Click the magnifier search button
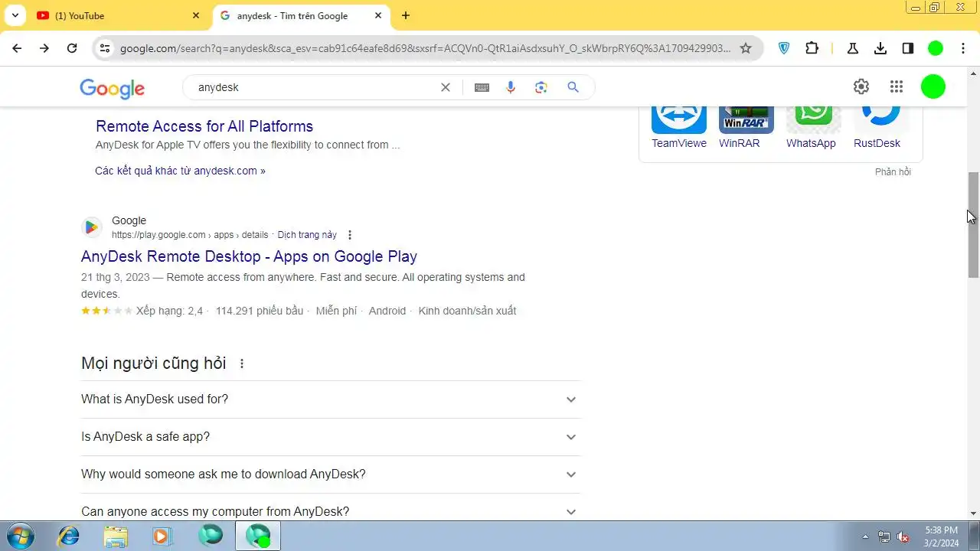 point(573,87)
